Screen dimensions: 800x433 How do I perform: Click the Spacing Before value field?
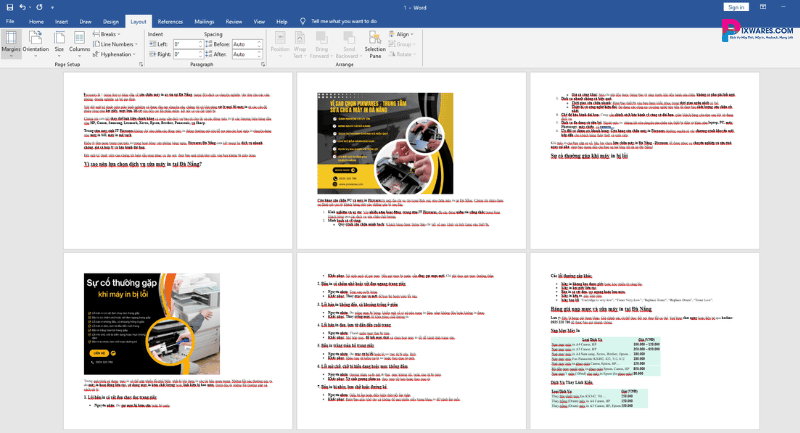pyautogui.click(x=246, y=44)
